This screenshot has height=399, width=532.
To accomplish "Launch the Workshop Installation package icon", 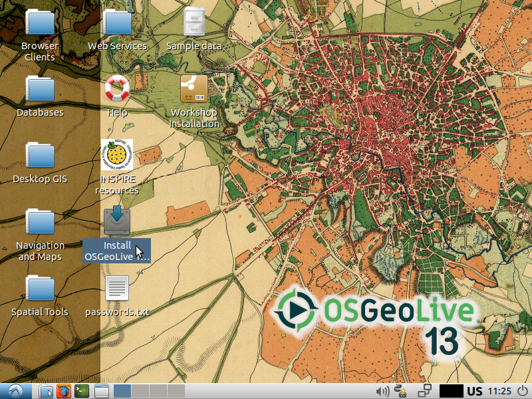I will [x=194, y=88].
